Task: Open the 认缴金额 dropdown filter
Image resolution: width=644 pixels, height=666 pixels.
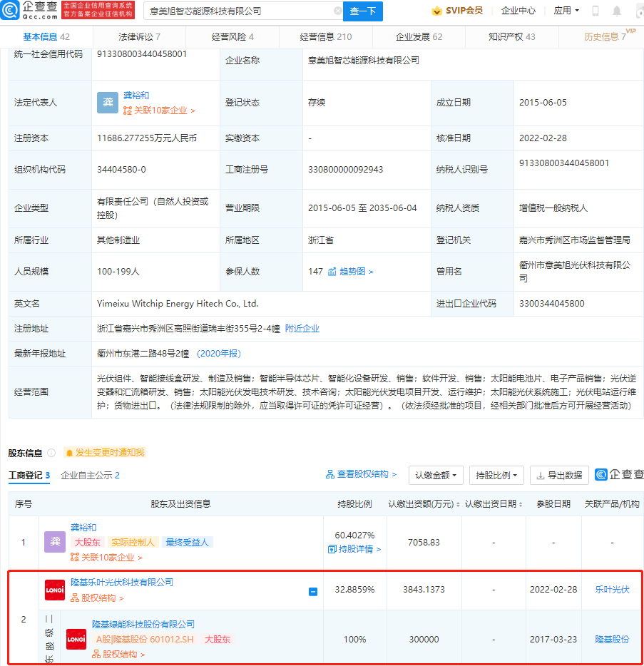Action: 436,475
